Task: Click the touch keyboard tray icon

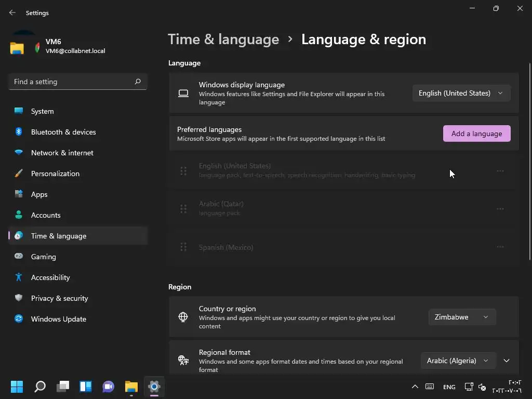Action: 430,387
